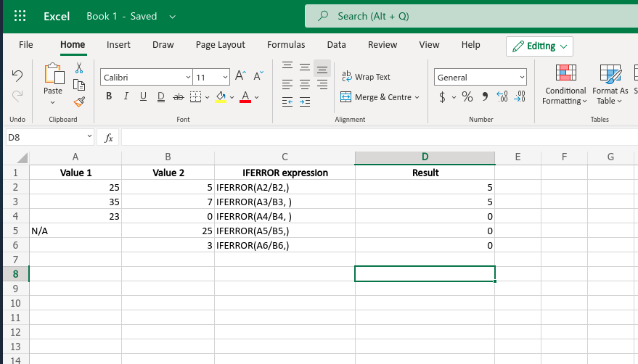Apply currency dollar format
This screenshot has height=364, width=638.
pos(442,96)
